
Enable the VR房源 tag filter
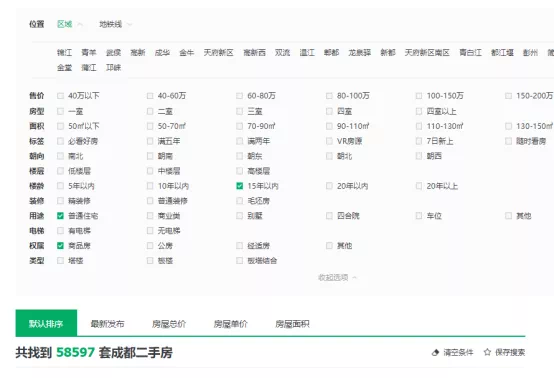(329, 141)
